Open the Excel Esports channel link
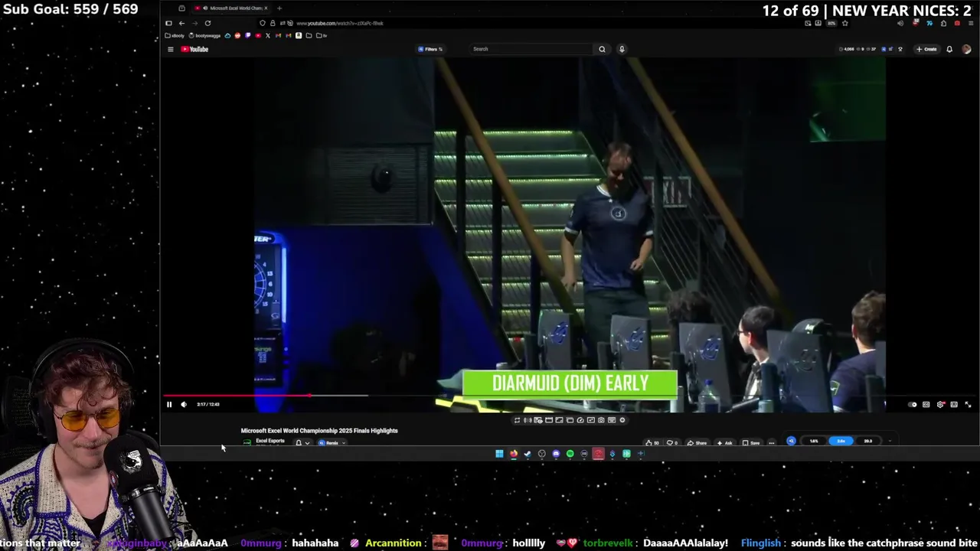The width and height of the screenshot is (980, 551). (x=269, y=441)
